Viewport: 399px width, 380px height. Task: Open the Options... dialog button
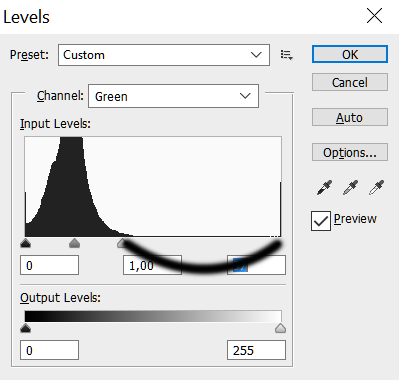click(x=350, y=152)
